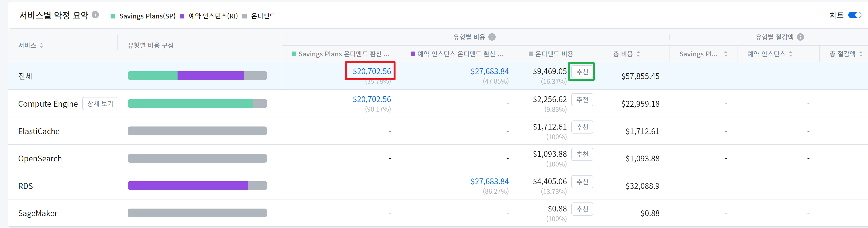Click green segment of Compute Engine bar

pos(190,104)
